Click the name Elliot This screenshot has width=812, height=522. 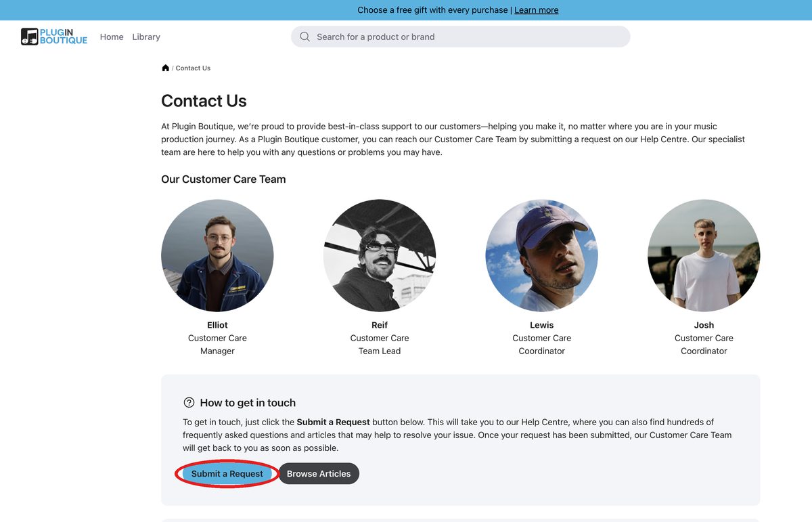click(217, 325)
